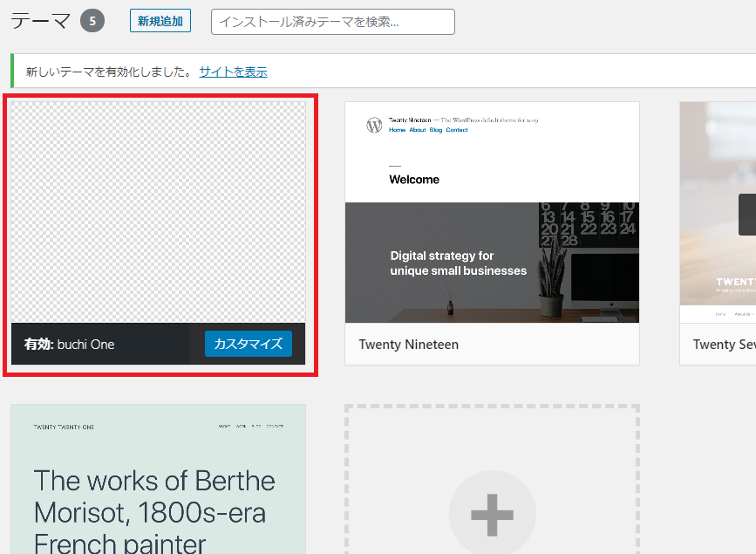Image resolution: width=756 pixels, height=554 pixels.
Task: Click the plus icon to add new theme
Action: (493, 515)
